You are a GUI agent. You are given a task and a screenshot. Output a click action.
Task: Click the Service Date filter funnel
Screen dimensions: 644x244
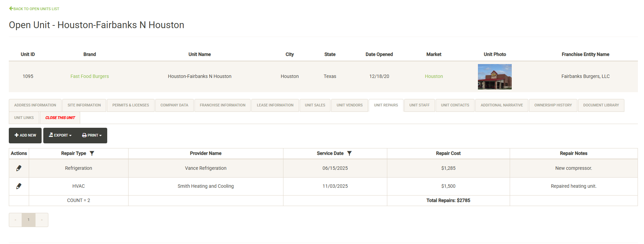pos(349,154)
